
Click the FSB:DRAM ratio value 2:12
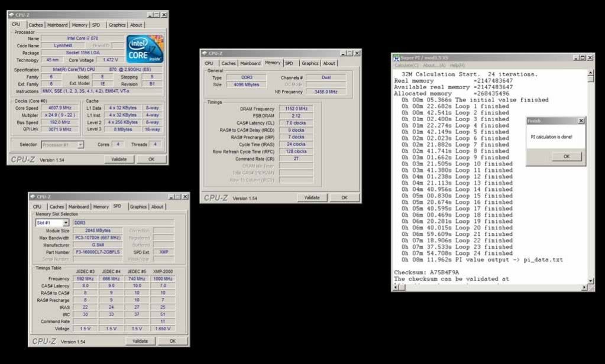click(296, 116)
